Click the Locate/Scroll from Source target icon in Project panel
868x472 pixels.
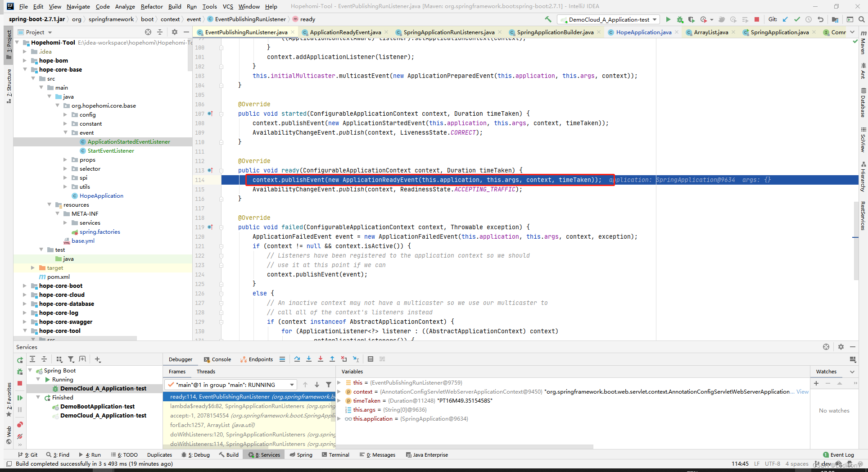[148, 32]
